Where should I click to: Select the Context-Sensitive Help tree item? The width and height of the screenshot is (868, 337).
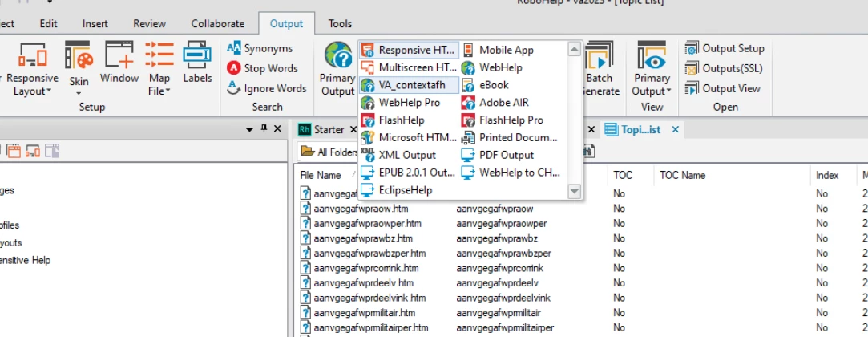(x=25, y=261)
